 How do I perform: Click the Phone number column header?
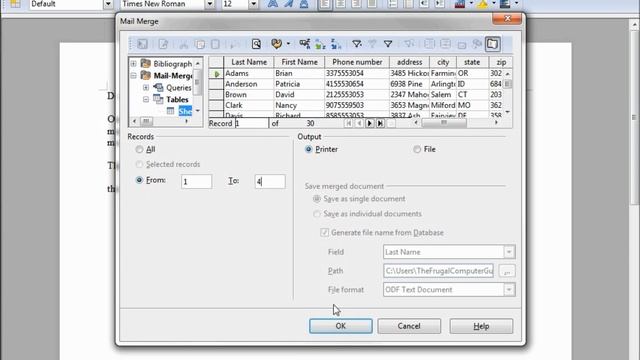pyautogui.click(x=357, y=62)
